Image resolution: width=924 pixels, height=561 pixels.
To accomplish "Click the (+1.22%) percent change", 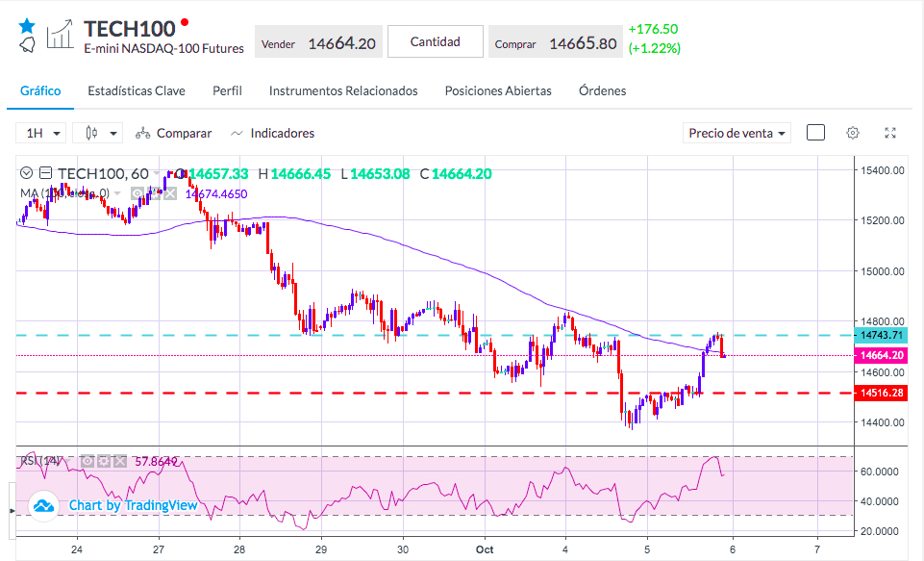I will pyautogui.click(x=654, y=48).
